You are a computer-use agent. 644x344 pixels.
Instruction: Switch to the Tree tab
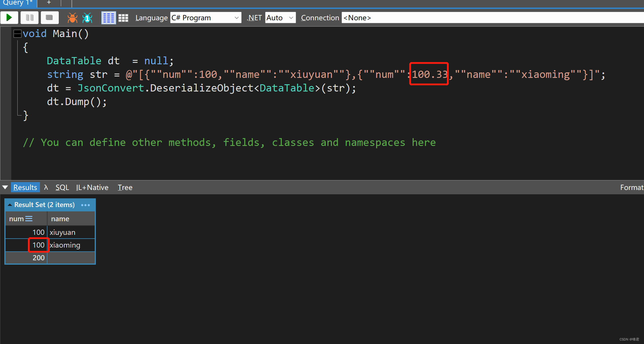[x=125, y=187]
